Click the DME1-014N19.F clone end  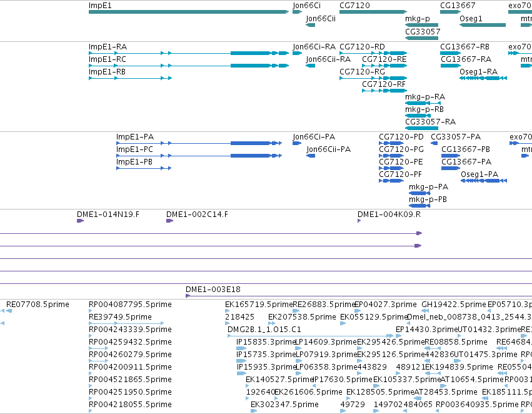[x=81, y=221]
